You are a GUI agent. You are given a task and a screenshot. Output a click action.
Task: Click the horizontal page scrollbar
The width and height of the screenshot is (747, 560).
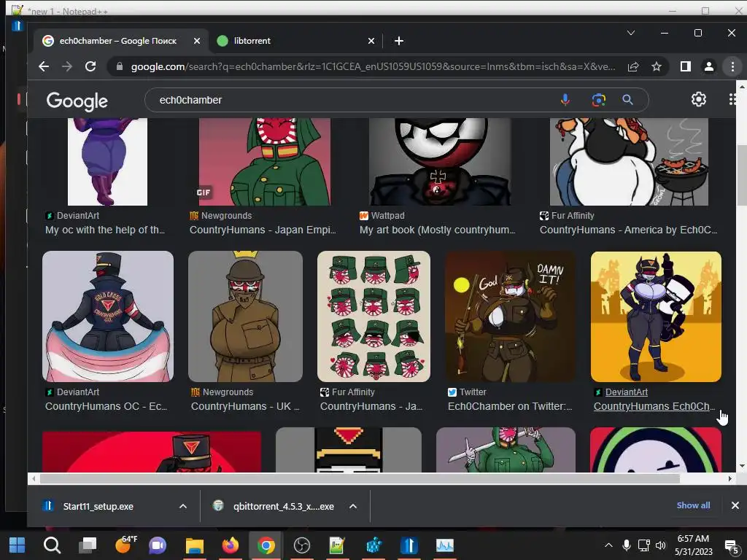click(360, 478)
